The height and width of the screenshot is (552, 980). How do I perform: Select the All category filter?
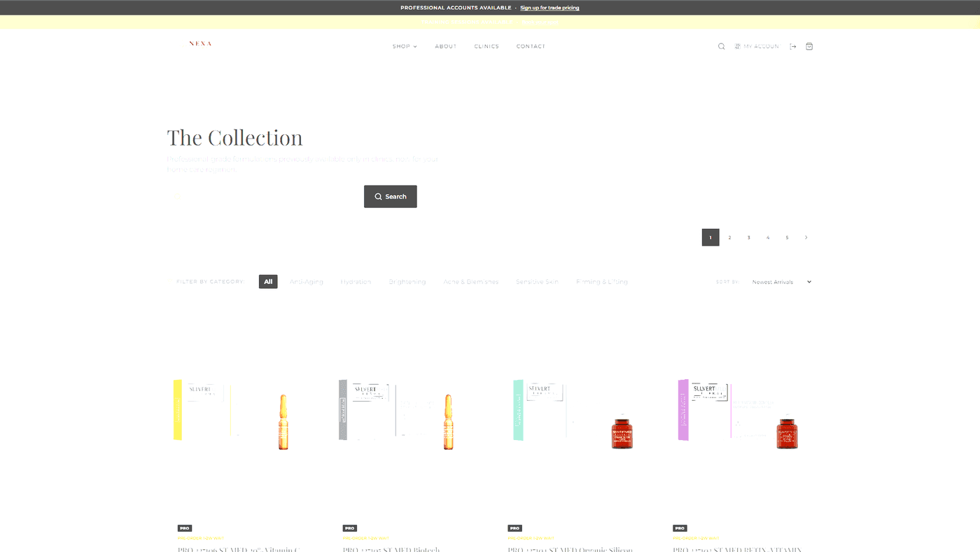click(x=267, y=281)
